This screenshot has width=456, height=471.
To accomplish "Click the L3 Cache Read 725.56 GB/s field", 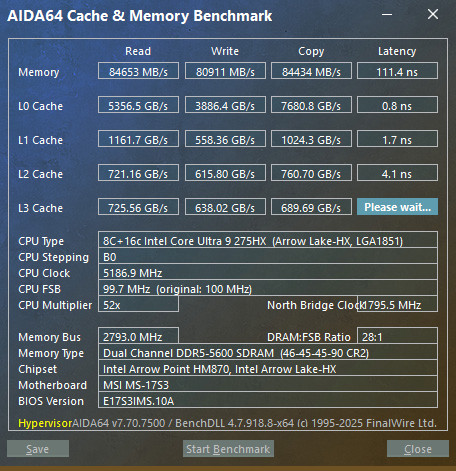I will pyautogui.click(x=138, y=207).
